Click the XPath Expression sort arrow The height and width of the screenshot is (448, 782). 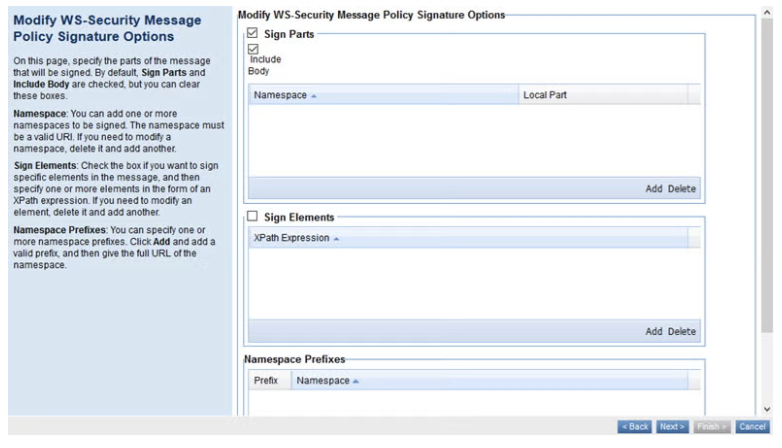[x=336, y=239]
